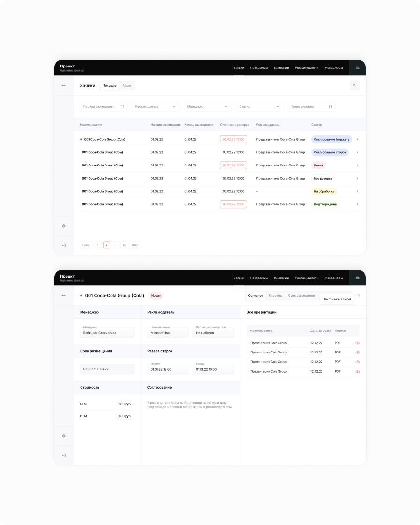Screen dimensions: 420x525
Task: Switch to Архив tab in Заявки
Action: point(127,86)
